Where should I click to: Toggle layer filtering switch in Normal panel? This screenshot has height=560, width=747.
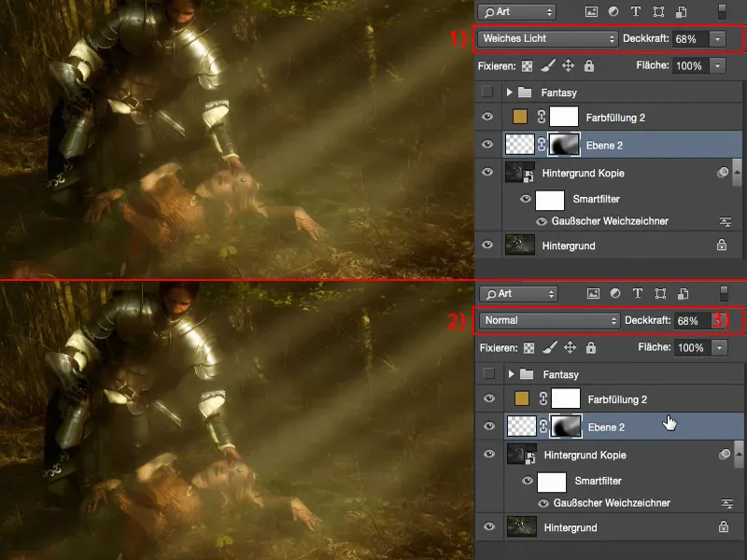click(x=725, y=294)
